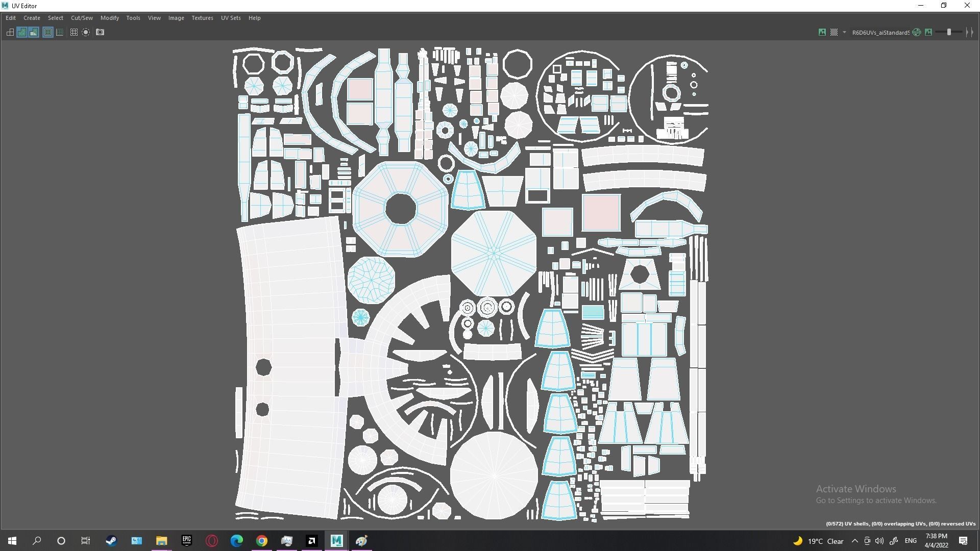Expand the collapsed toolbar arrows at right edge
The width and height of the screenshot is (980, 551).
coord(969,32)
